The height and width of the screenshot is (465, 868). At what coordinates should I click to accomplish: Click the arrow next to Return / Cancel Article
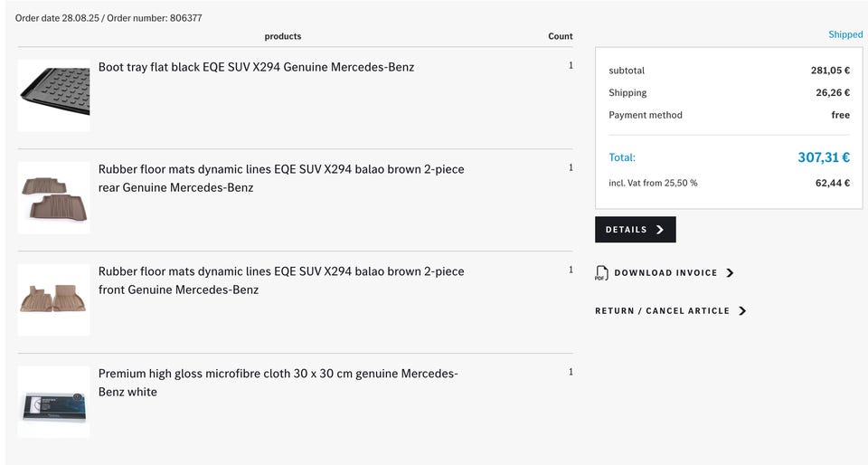click(742, 311)
